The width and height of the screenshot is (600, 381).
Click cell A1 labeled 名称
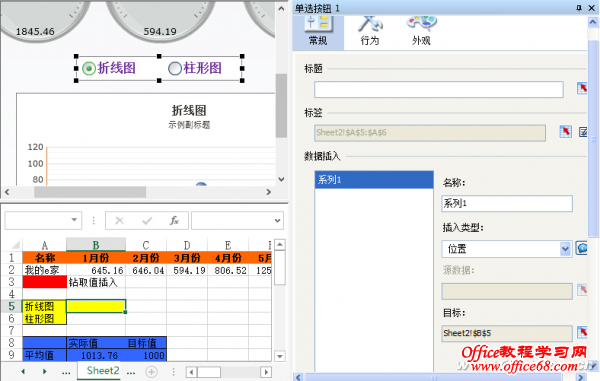click(44, 258)
